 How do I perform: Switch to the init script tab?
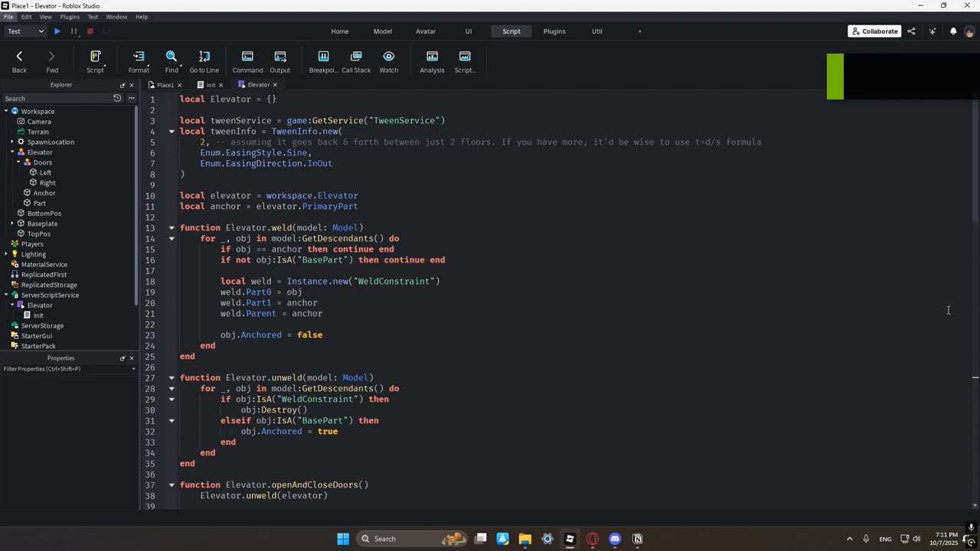coord(210,85)
